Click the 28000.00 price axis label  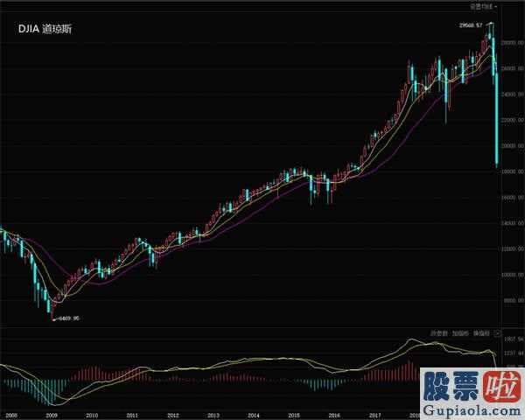point(513,43)
